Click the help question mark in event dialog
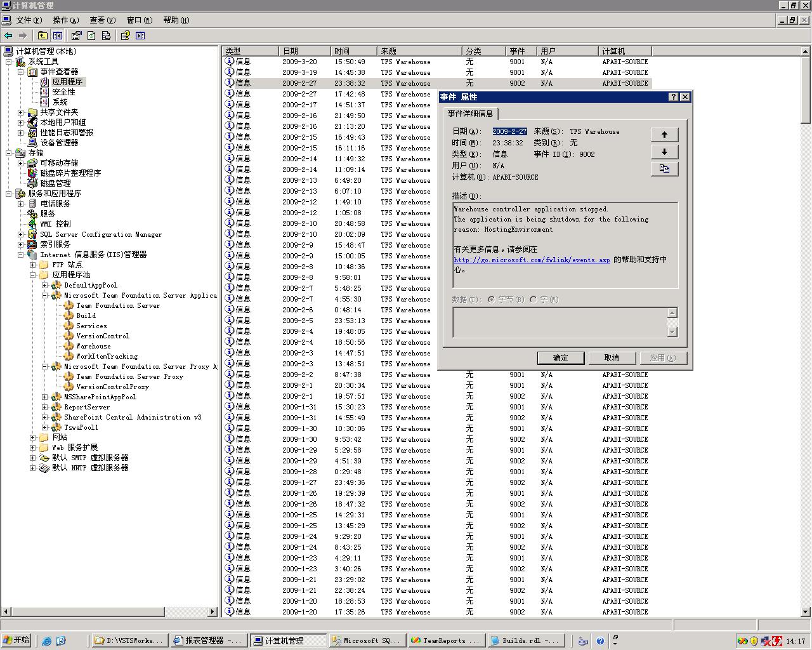Image resolution: width=812 pixels, height=650 pixels. (674, 97)
